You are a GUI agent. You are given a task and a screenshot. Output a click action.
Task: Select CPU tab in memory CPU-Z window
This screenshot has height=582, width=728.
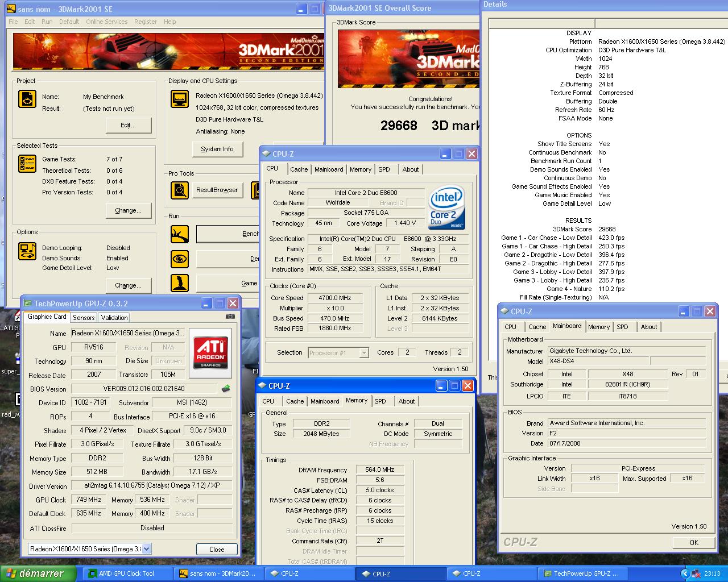pyautogui.click(x=268, y=401)
